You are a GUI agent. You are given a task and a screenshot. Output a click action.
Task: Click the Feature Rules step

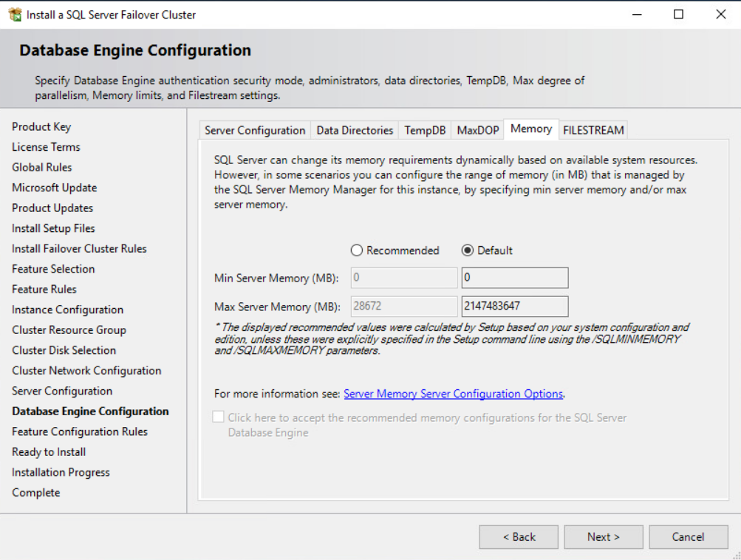click(44, 289)
